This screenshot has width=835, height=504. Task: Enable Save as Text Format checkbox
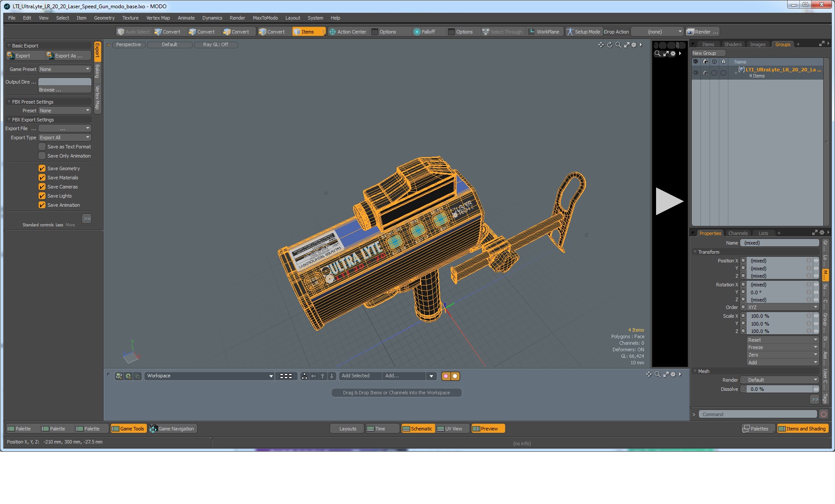click(x=42, y=147)
